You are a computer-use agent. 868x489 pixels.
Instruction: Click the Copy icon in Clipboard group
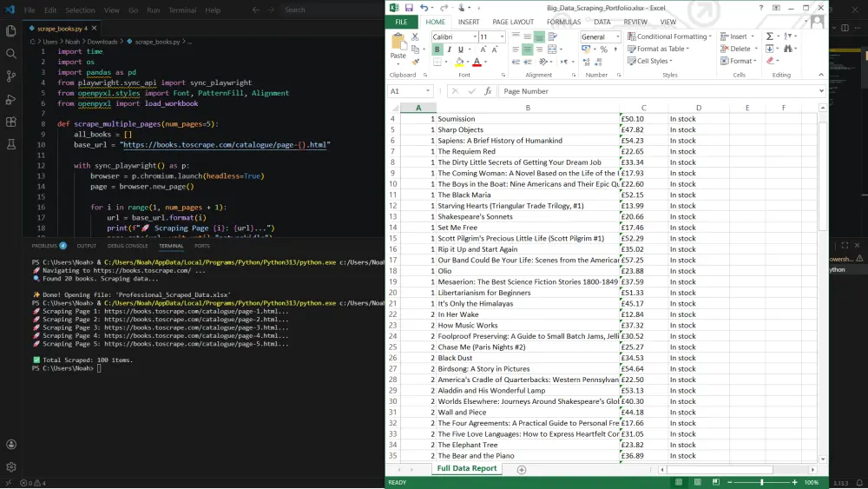[x=415, y=50]
